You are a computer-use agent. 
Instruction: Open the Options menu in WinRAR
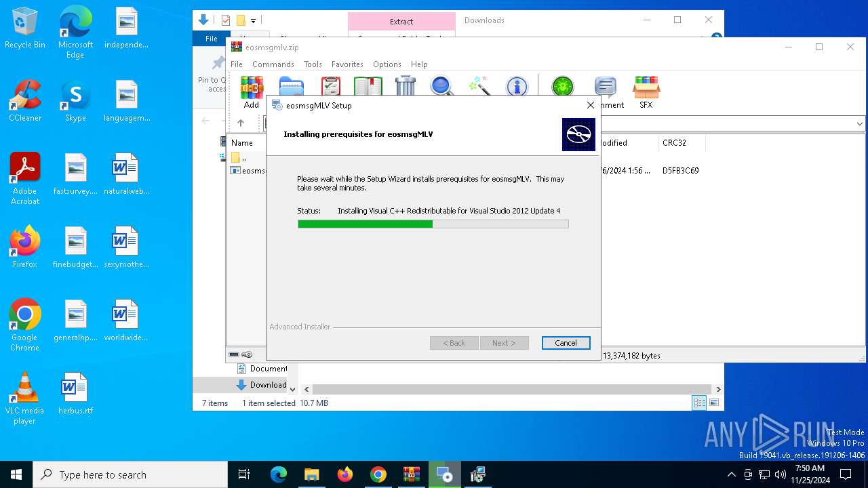point(387,64)
